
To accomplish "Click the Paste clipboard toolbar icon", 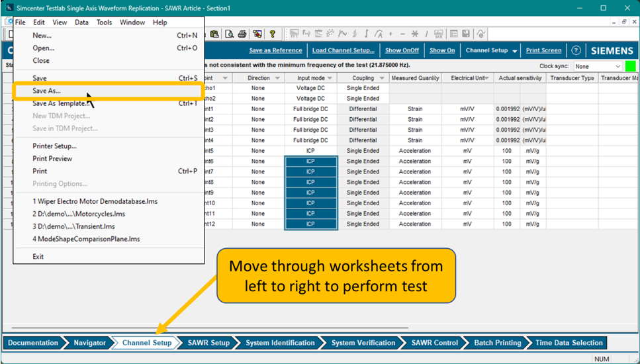I will tap(215, 34).
